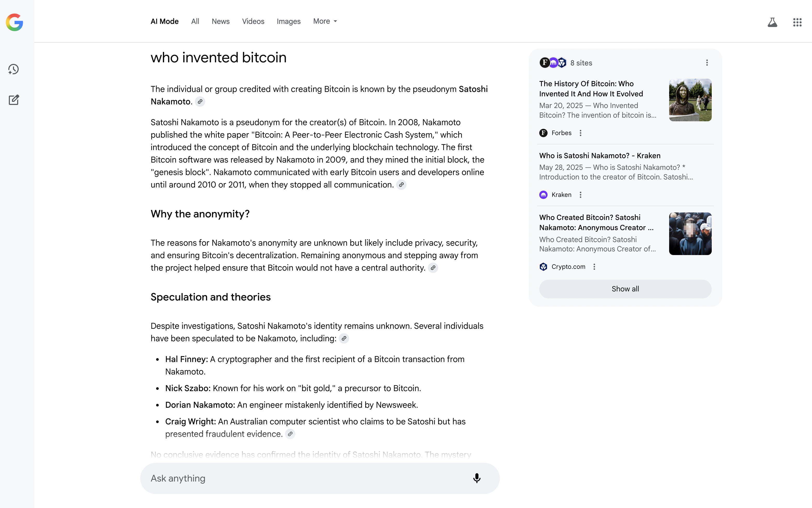Open three-dot menu next to Kraken
This screenshot has width=812, height=508.
(580, 195)
